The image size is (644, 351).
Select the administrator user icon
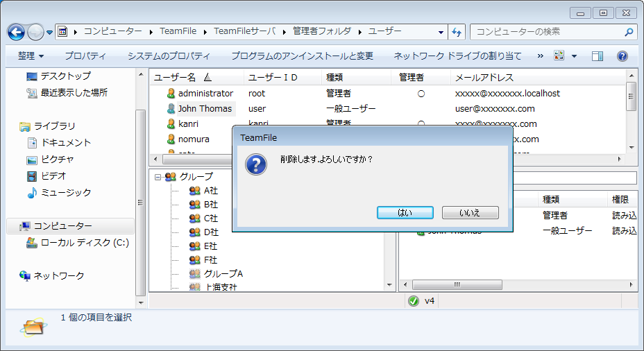pyautogui.click(x=171, y=93)
